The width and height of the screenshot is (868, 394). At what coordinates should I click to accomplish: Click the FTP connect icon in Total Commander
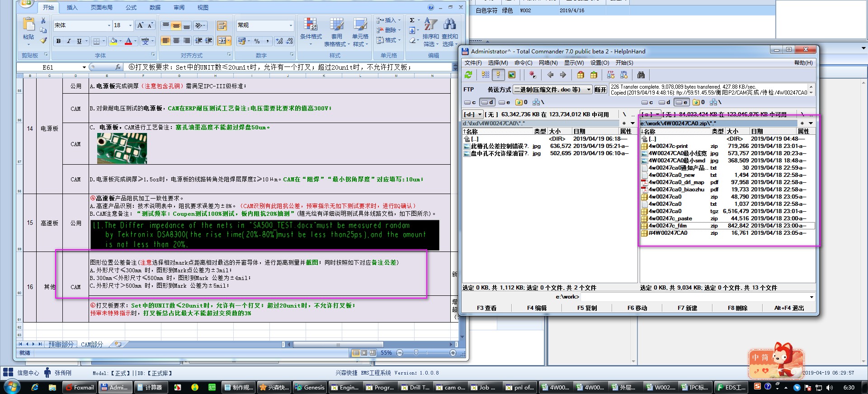(x=611, y=75)
